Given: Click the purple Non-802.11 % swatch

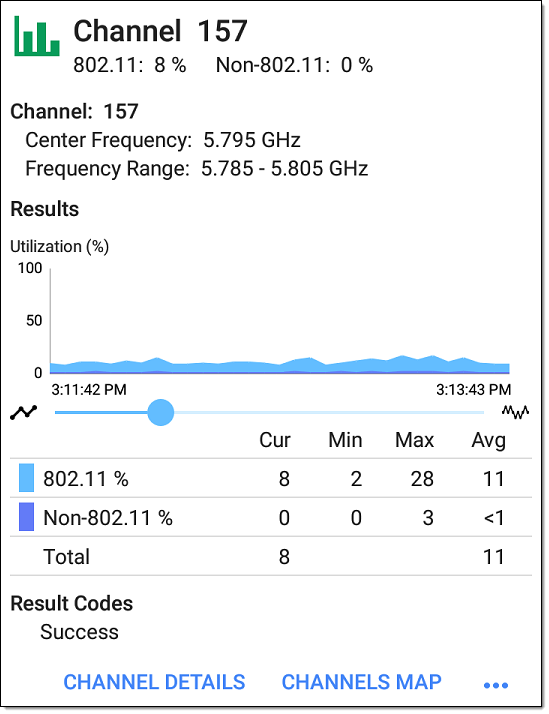Looking at the screenshot, I should click(26, 517).
